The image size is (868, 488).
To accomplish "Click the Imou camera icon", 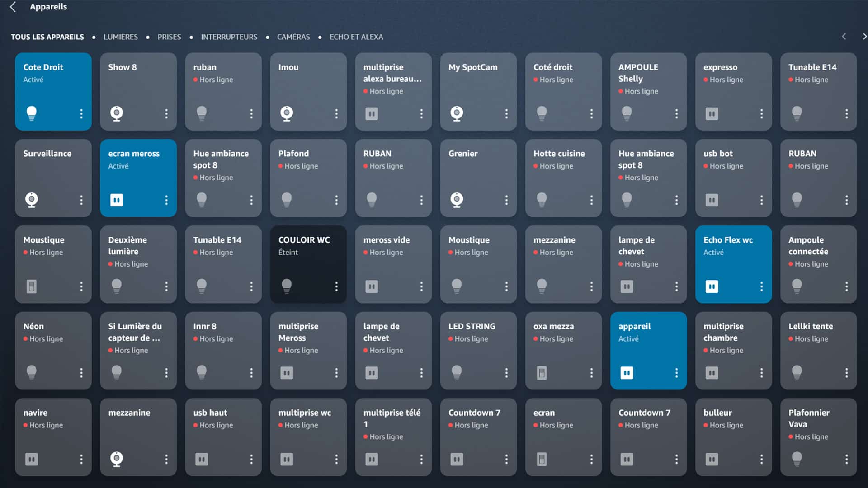I will pos(287,113).
